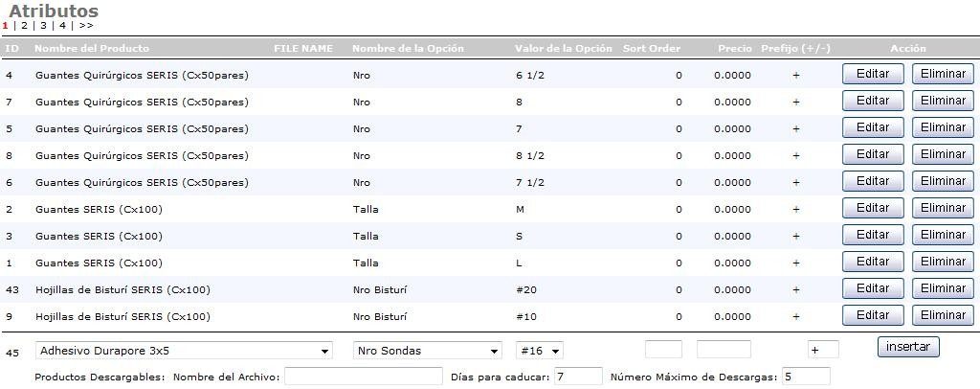Delete the Guantes Quirúrgicos 6 1/2 attribute
This screenshot has height=389, width=980.
(x=943, y=74)
